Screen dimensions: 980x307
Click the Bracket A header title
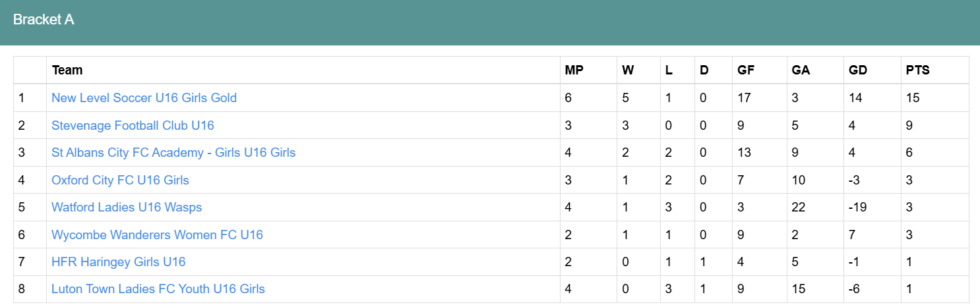pyautogui.click(x=44, y=20)
